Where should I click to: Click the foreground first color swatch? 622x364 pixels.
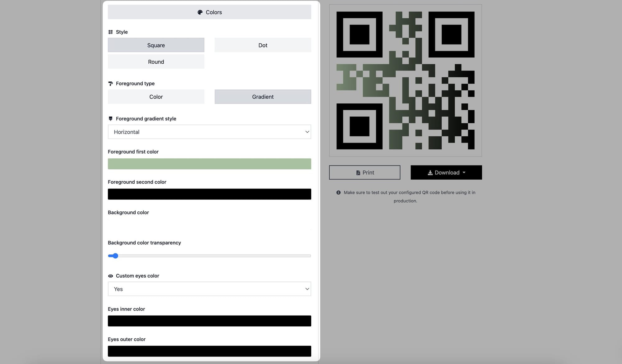(x=210, y=164)
